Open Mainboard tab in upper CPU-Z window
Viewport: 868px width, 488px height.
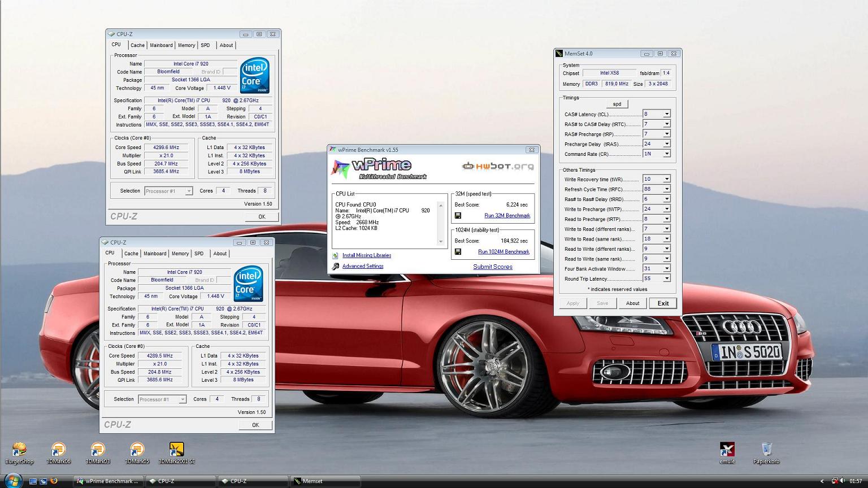(161, 45)
